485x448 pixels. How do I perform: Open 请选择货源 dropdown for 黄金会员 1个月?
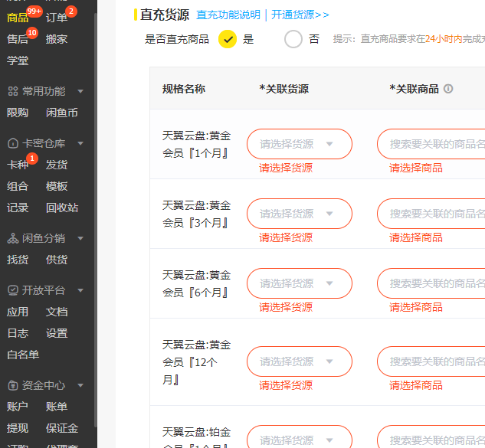[300, 144]
